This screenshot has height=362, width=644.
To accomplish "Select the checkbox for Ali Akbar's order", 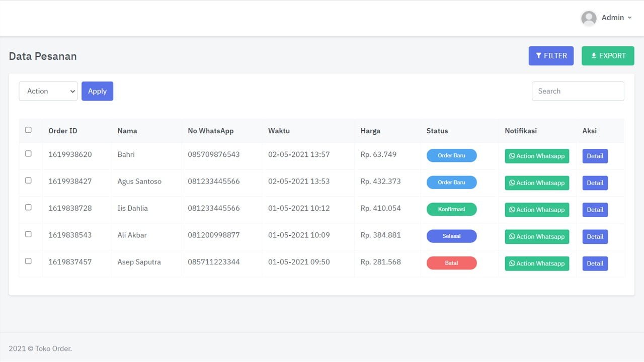I will pyautogui.click(x=28, y=234).
